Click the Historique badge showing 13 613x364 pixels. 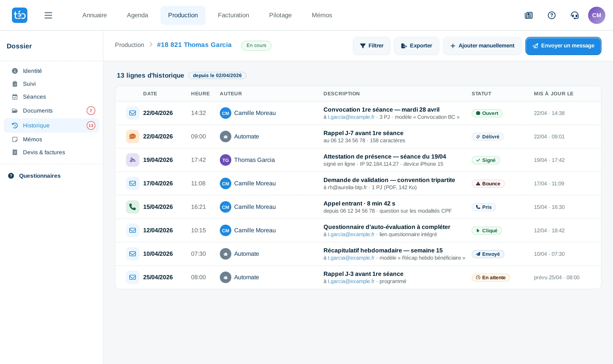(x=91, y=125)
